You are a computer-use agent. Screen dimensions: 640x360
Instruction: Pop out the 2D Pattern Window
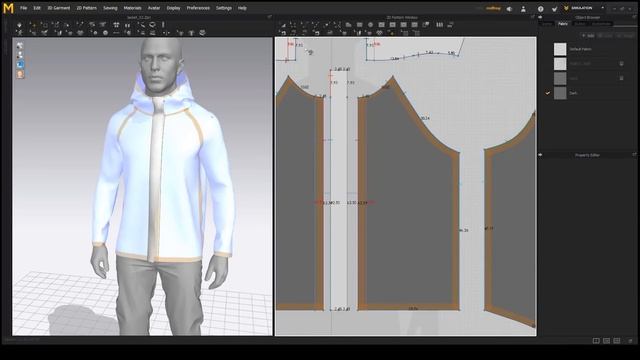point(532,17)
